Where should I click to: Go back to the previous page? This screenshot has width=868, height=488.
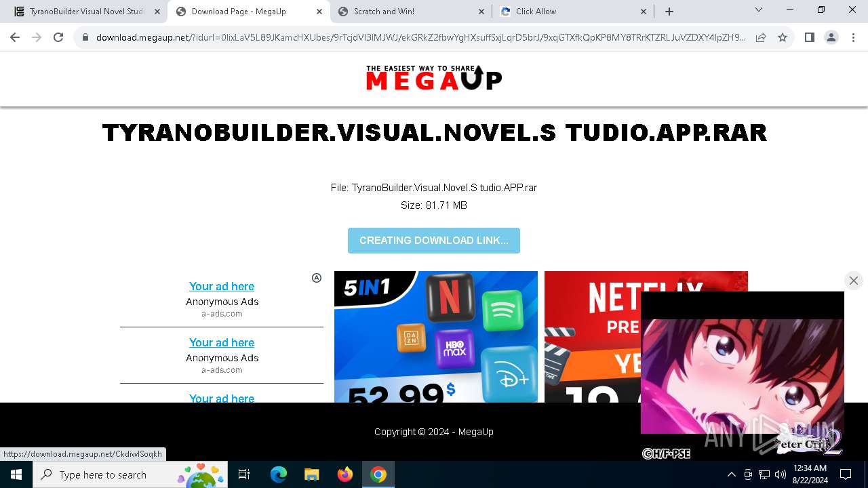pos(15,38)
